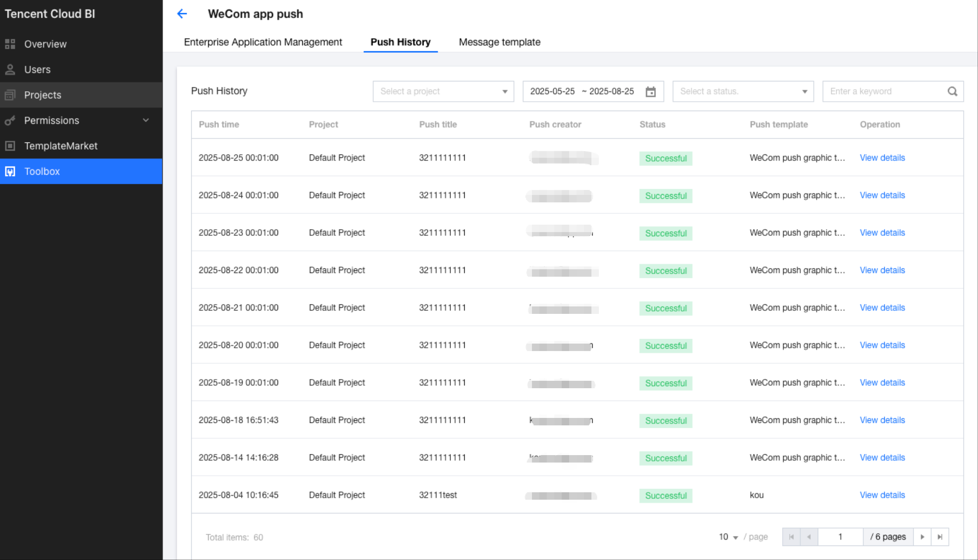Click the TemplateMarket sidebar icon
Image resolution: width=978 pixels, height=560 pixels.
click(10, 146)
